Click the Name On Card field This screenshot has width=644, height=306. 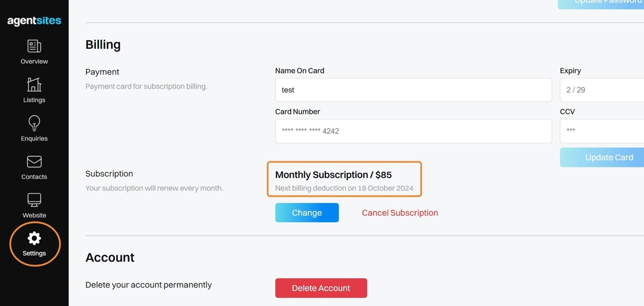(x=413, y=90)
